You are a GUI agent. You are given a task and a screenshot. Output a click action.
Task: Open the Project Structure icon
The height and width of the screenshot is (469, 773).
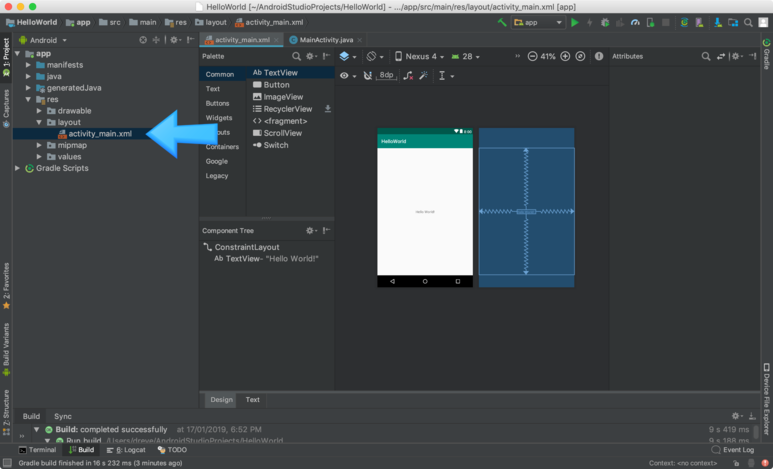733,22
